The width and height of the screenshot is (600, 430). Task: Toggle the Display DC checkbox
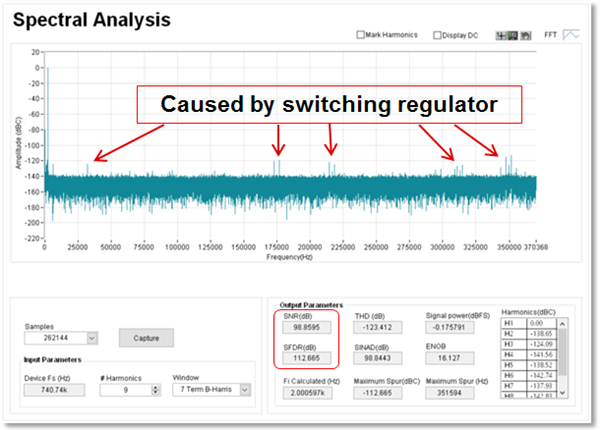[437, 36]
